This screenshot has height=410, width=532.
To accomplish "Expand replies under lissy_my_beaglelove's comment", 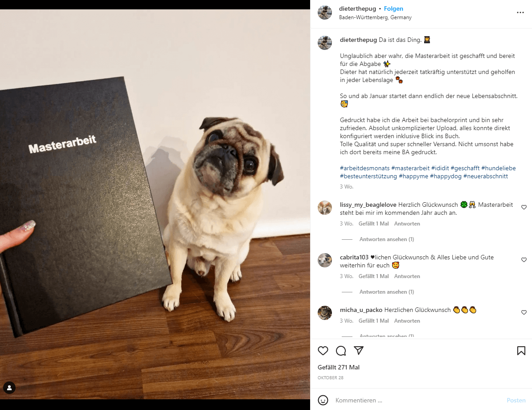I will click(386, 239).
